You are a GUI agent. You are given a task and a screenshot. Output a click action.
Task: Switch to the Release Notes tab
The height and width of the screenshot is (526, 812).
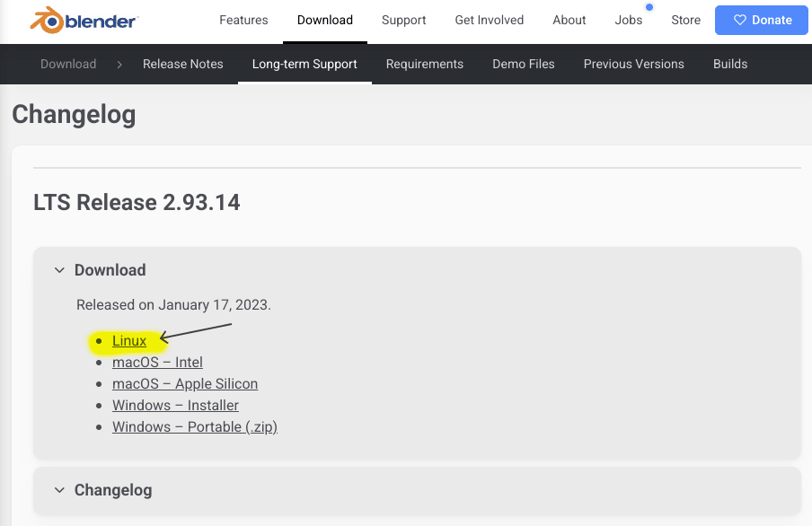tap(183, 64)
